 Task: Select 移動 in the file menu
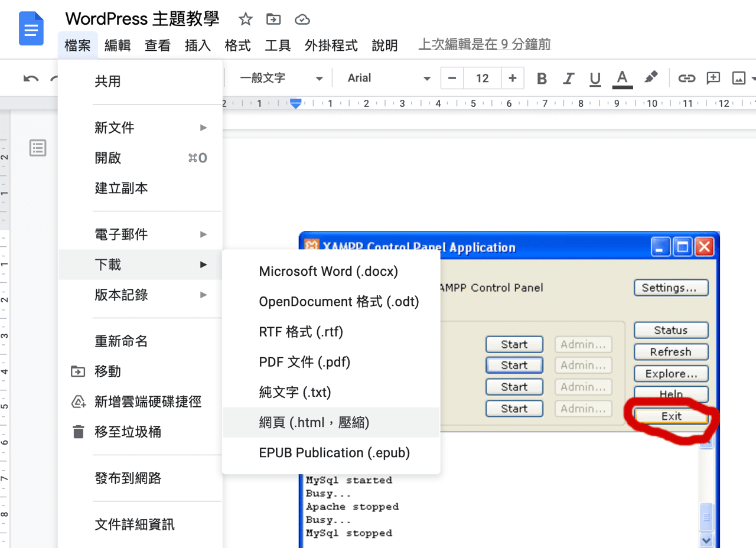click(x=140, y=371)
